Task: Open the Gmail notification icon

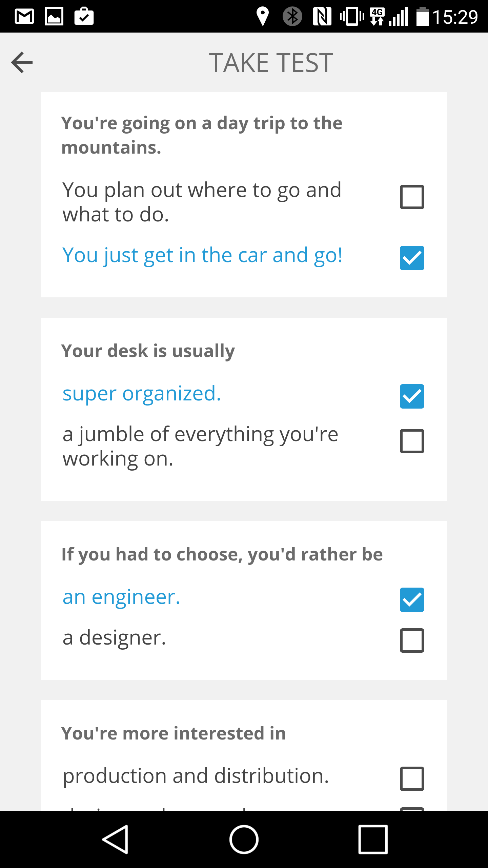Action: [24, 17]
